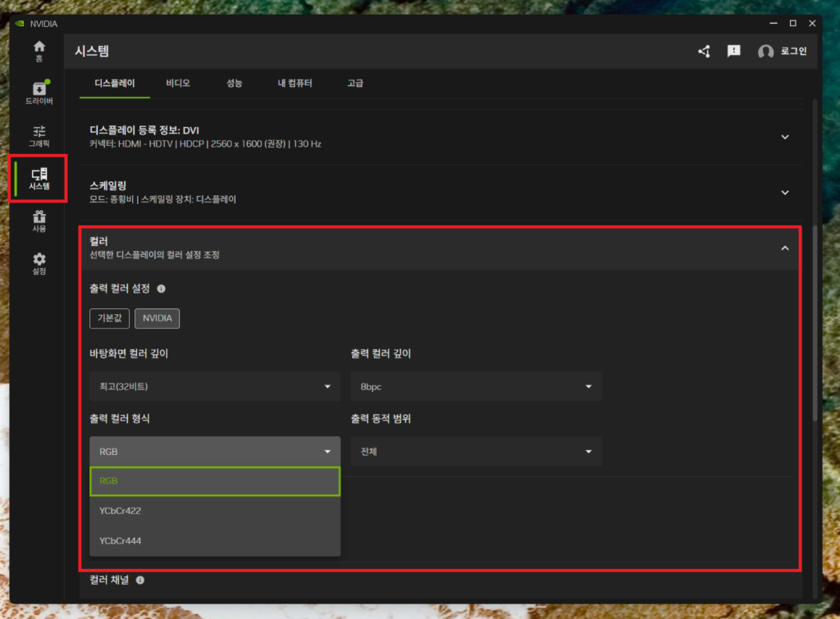Image resolution: width=840 pixels, height=619 pixels.
Task: Select the NVIDIA output color option
Action: click(157, 318)
